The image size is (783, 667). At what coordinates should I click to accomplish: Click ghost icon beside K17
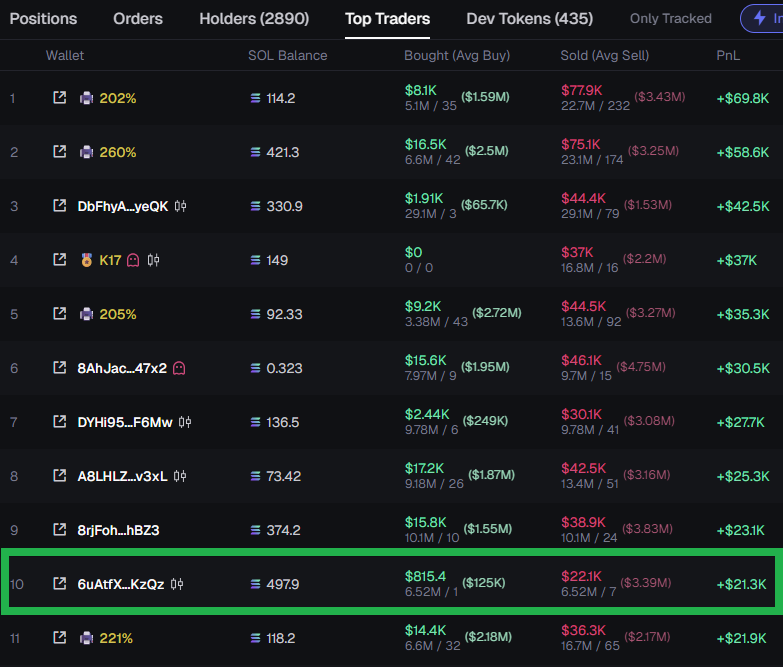click(x=133, y=260)
